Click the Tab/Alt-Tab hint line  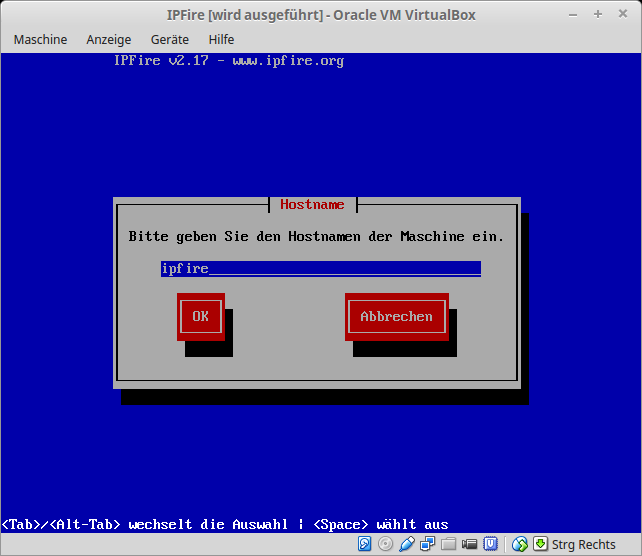(x=225, y=524)
